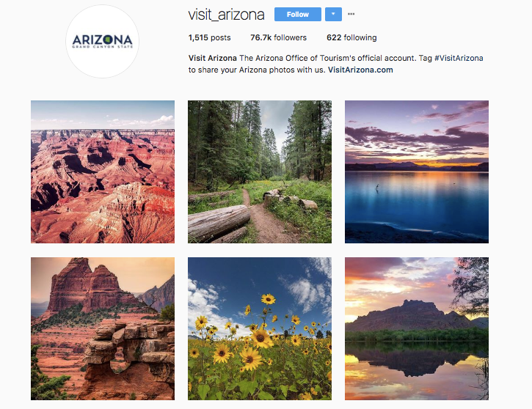Viewport: 532px width, 409px height.
Task: Open the VisitArizona.com website link
Action: tap(360, 70)
